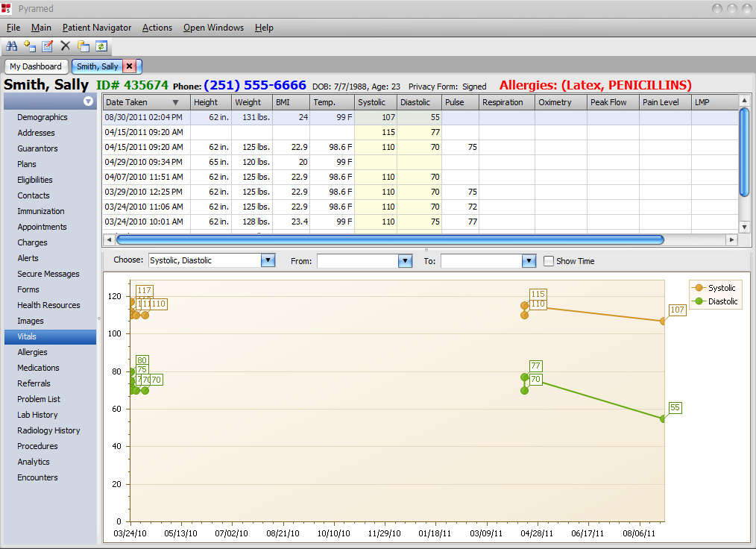Image resolution: width=756 pixels, height=549 pixels.
Task: Close the Smith, Sally tab
Action: 129,66
